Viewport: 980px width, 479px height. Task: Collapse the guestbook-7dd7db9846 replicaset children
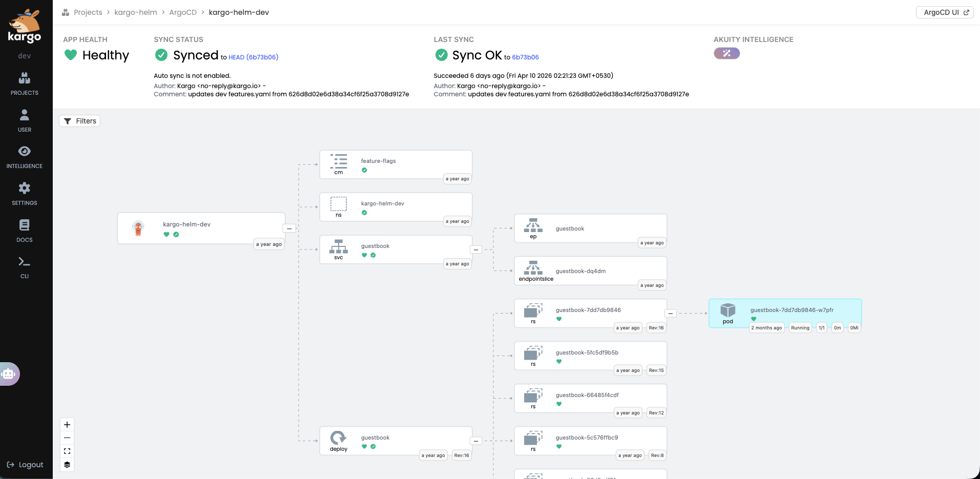671,314
